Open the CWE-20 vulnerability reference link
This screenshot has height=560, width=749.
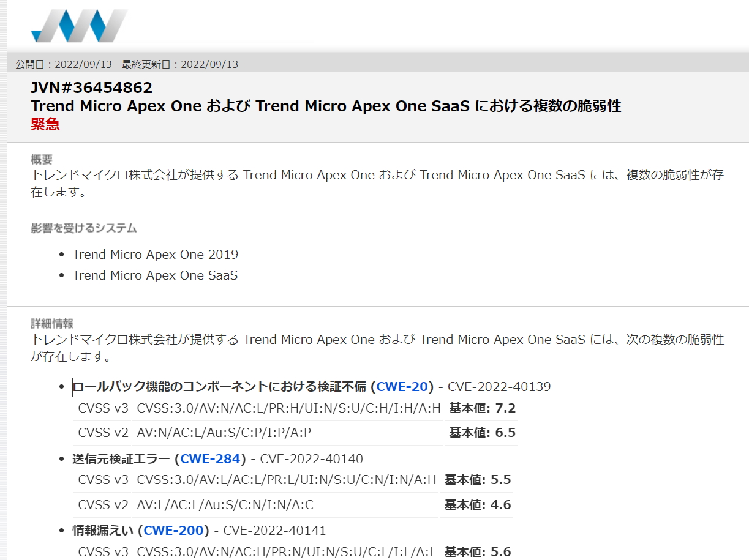pos(401,386)
